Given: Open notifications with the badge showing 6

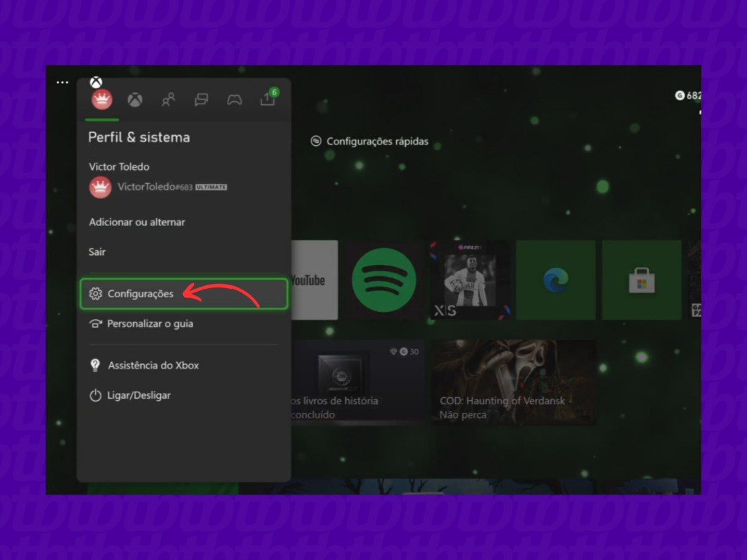Looking at the screenshot, I should pos(267,99).
